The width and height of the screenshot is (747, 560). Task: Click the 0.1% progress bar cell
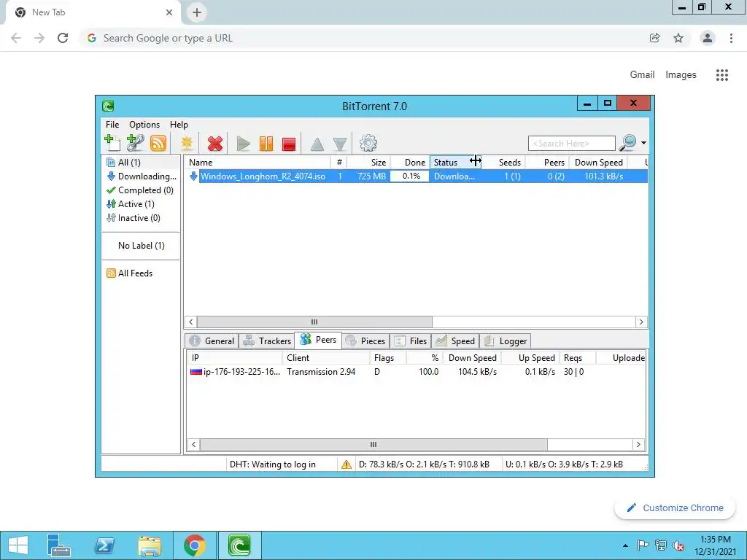click(410, 176)
